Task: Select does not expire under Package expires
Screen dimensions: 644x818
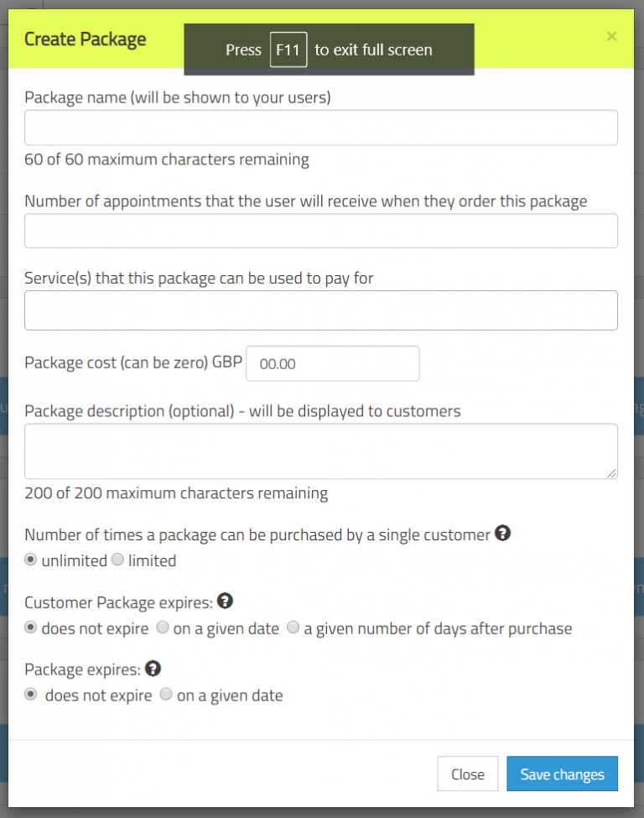Action: [x=31, y=694]
